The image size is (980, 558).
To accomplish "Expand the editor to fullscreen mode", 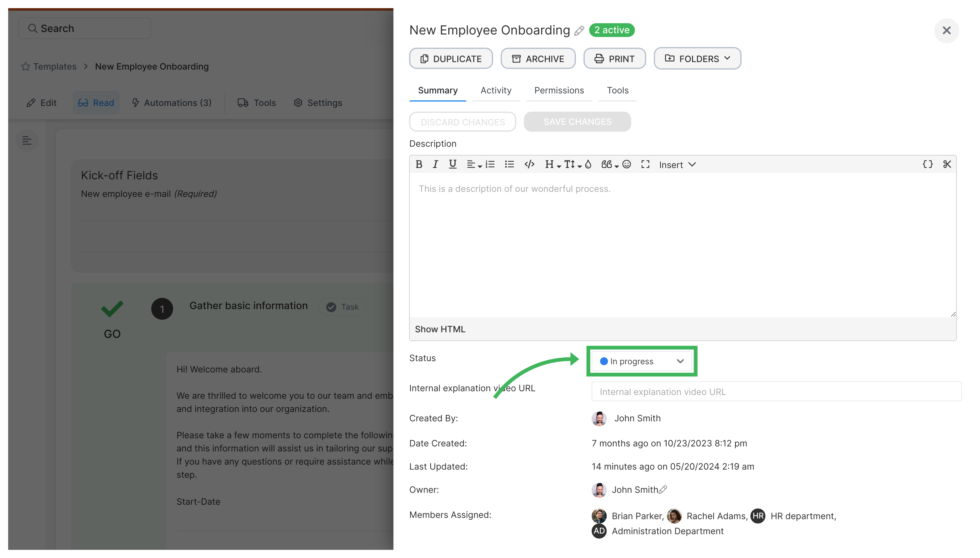I will (x=645, y=164).
